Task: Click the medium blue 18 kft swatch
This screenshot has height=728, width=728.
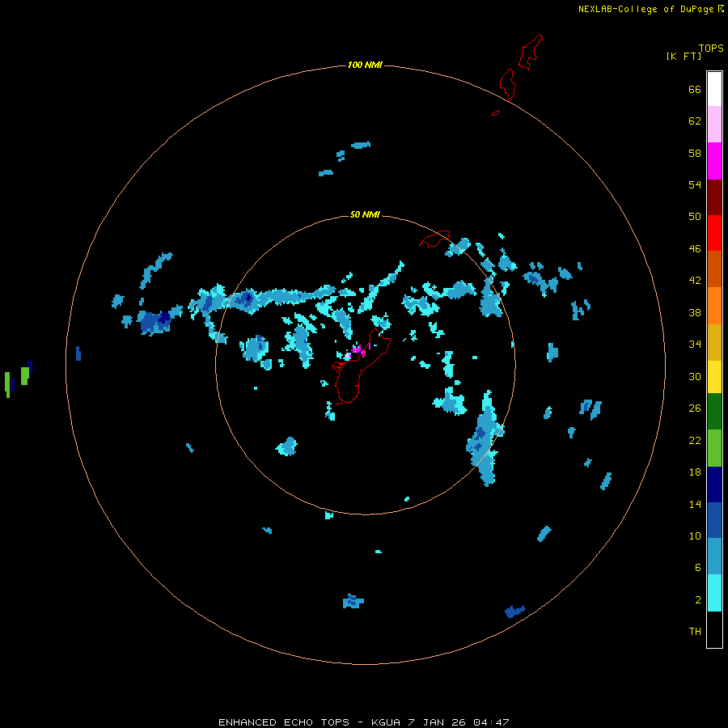Action: 714,520
